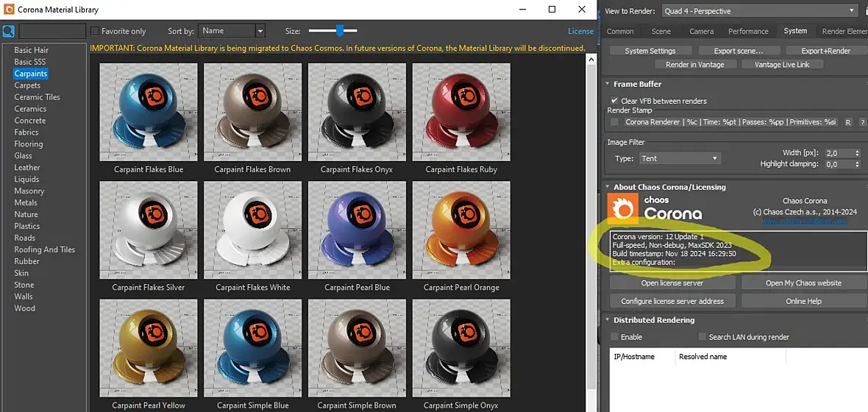Screen dimensions: 868x412
Task: Select the Basic SSS category
Action: click(x=30, y=62)
